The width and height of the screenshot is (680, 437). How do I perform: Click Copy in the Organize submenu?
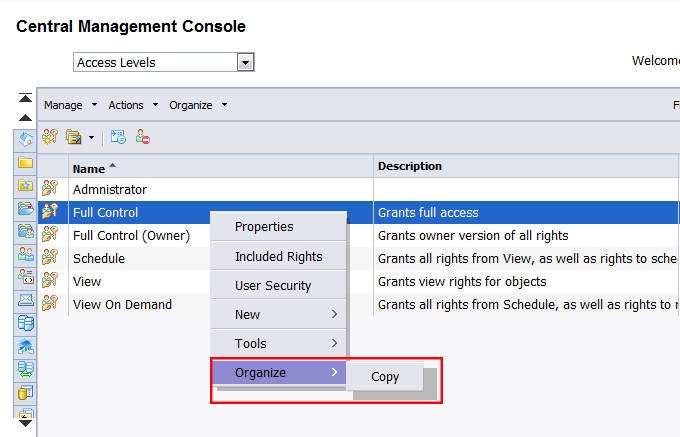[385, 377]
